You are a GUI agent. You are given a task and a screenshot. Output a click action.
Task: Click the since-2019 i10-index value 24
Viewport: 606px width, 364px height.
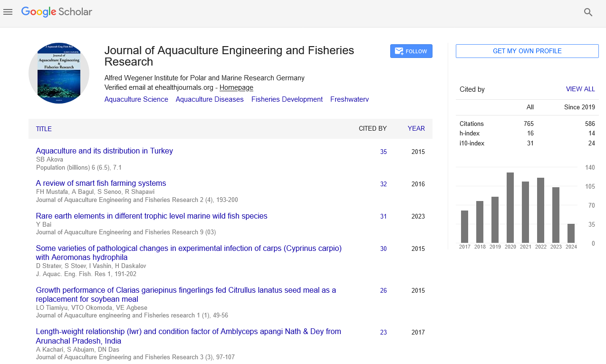click(591, 143)
